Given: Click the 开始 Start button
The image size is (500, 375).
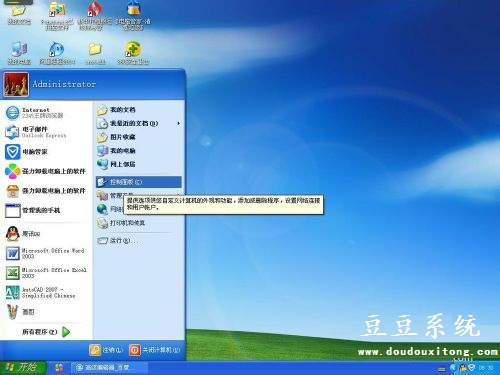Looking at the screenshot, I should (23, 368).
